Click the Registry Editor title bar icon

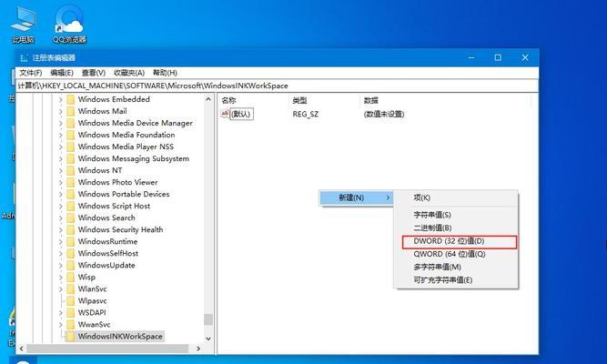click(x=24, y=58)
